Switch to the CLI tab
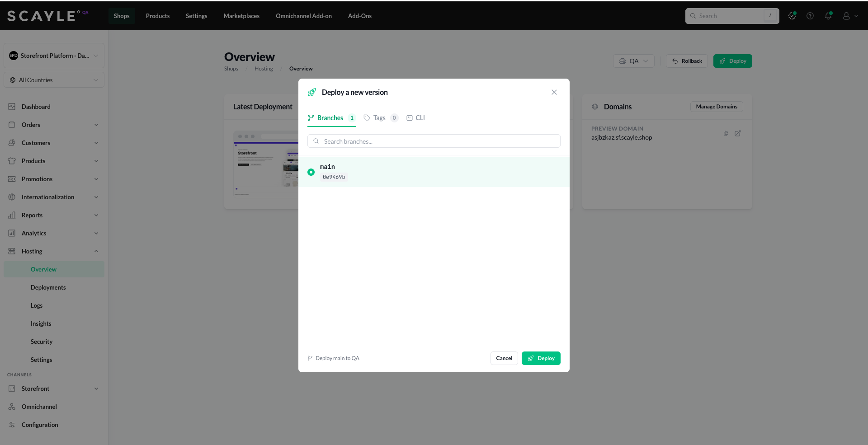This screenshot has height=445, width=868. pos(415,118)
